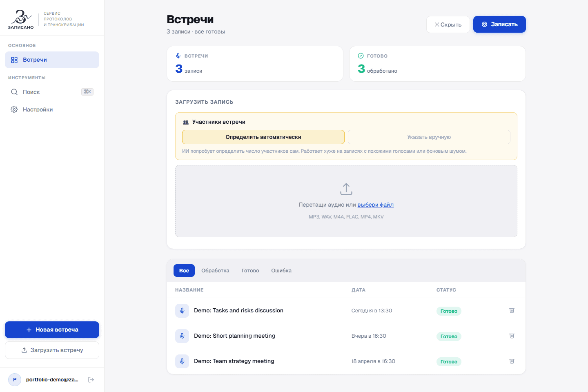588x392 pixels.
Task: Click the Дата column header
Action: point(359,290)
